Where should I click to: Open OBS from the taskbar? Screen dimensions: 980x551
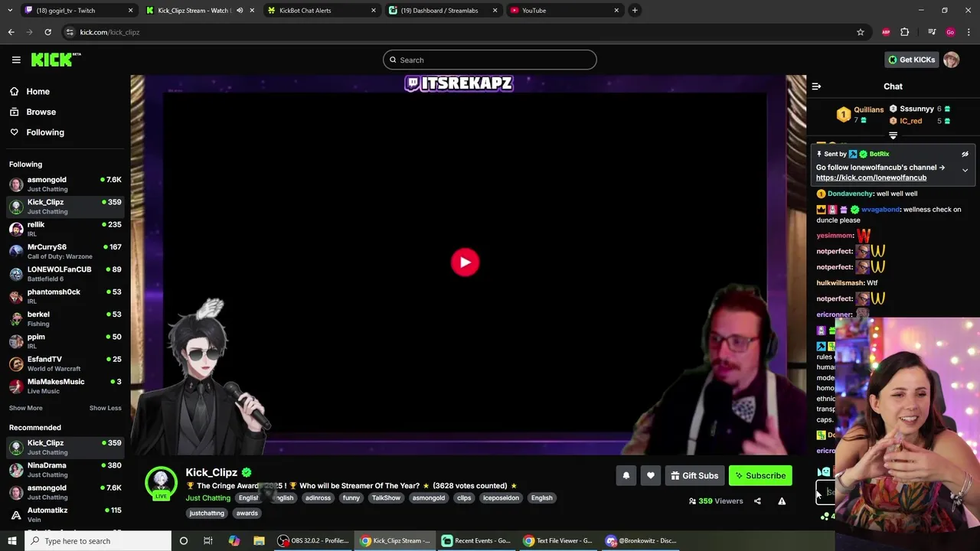[x=314, y=541]
